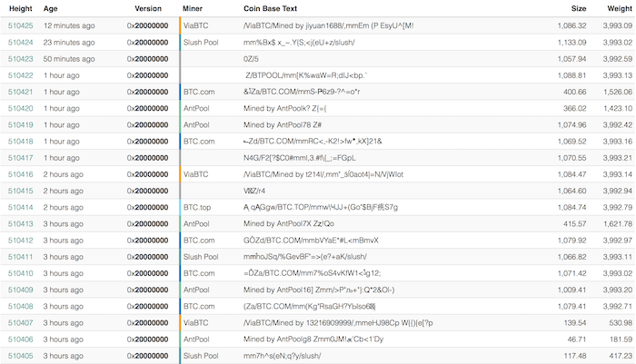Click the '23 minutes ago' age cell
The image size is (636, 364).
pyautogui.click(x=69, y=42)
